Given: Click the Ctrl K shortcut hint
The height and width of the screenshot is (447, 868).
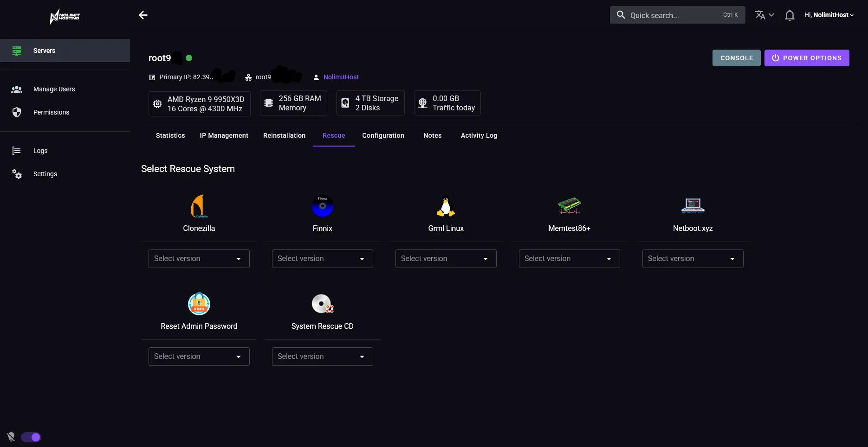Looking at the screenshot, I should (x=730, y=15).
